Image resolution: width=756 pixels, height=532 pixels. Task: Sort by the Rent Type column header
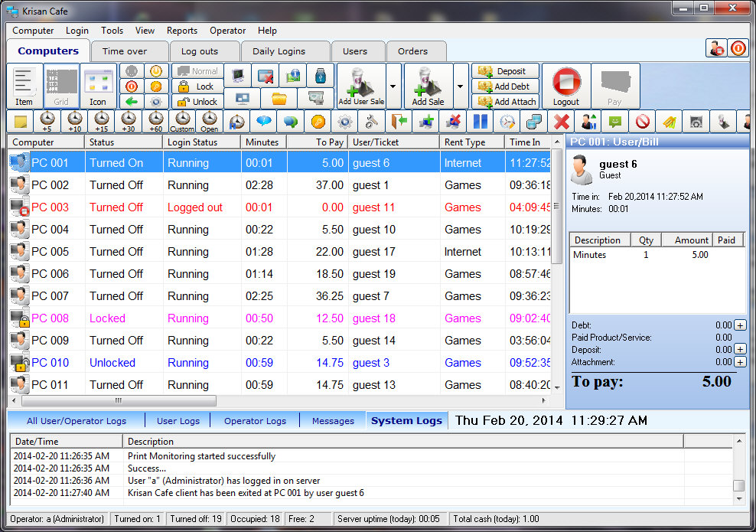(472, 142)
